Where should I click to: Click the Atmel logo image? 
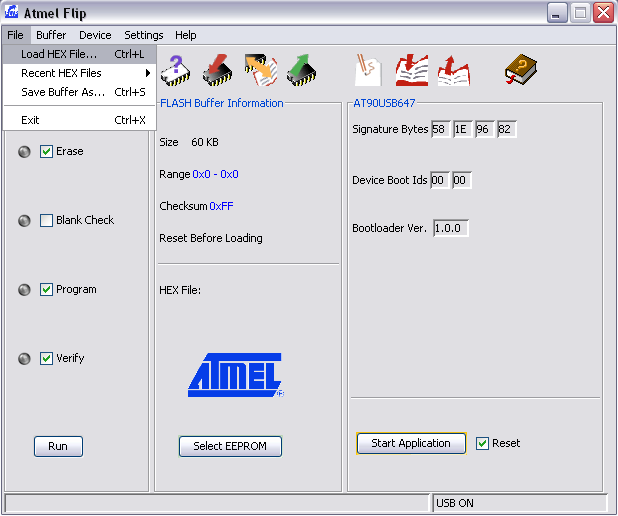tap(236, 375)
